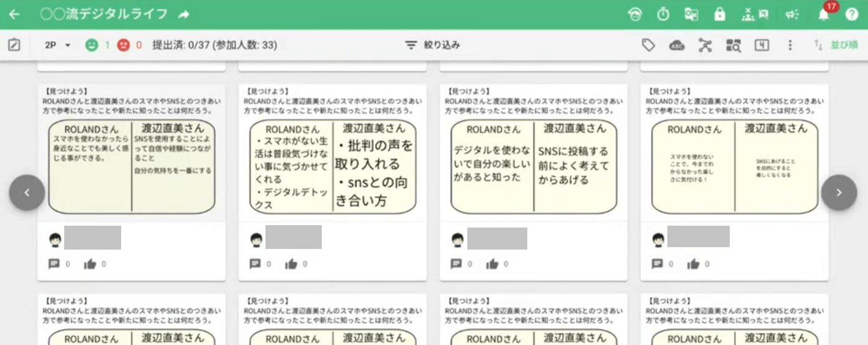Image resolution: width=868 pixels, height=345 pixels.
Task: Go to next page with right arrow button
Action: pos(839,193)
